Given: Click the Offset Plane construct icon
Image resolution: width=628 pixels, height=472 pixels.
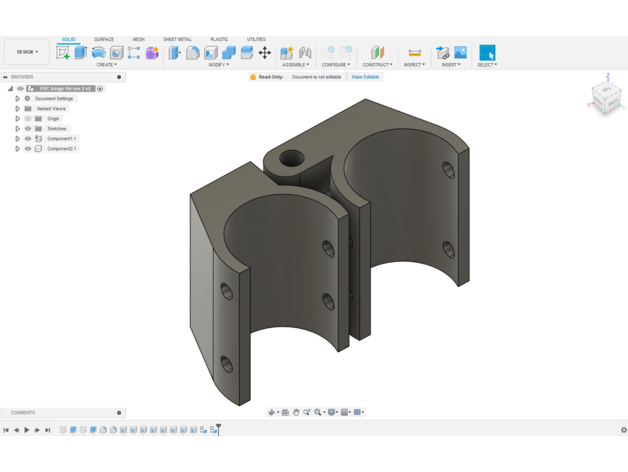Looking at the screenshot, I should (x=377, y=53).
